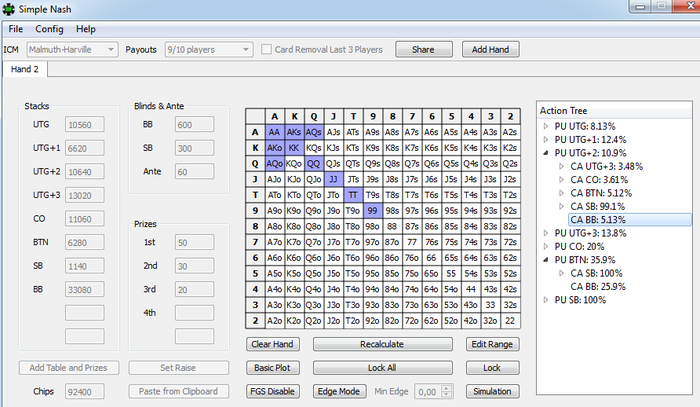This screenshot has height=407, width=700.
Task: Click the AJs cell in the grid
Action: [333, 132]
